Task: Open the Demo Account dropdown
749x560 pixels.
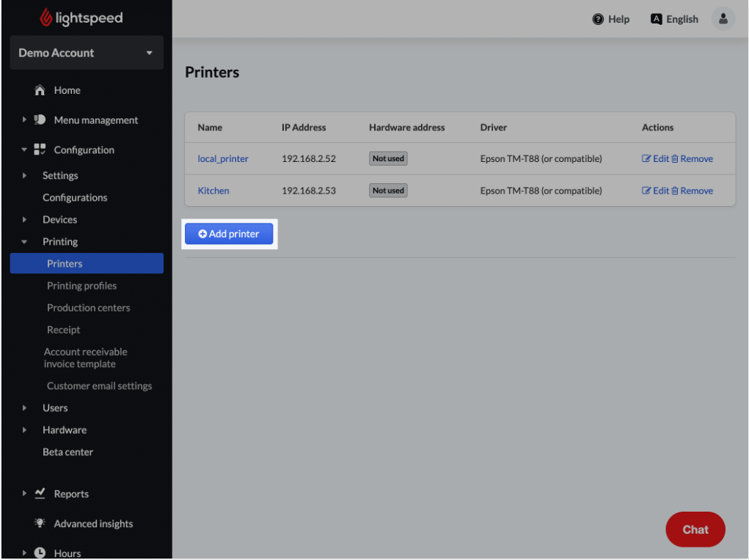Action: (x=87, y=53)
